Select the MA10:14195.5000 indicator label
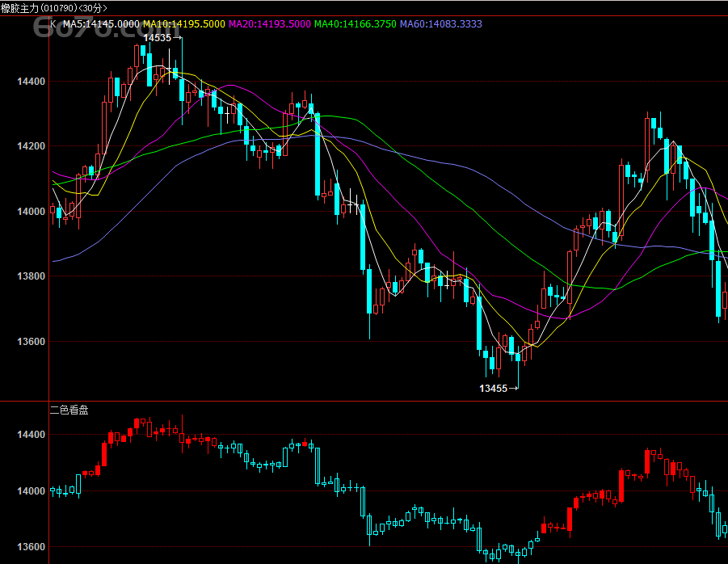Screen dimensions: 728x564 point(184,24)
